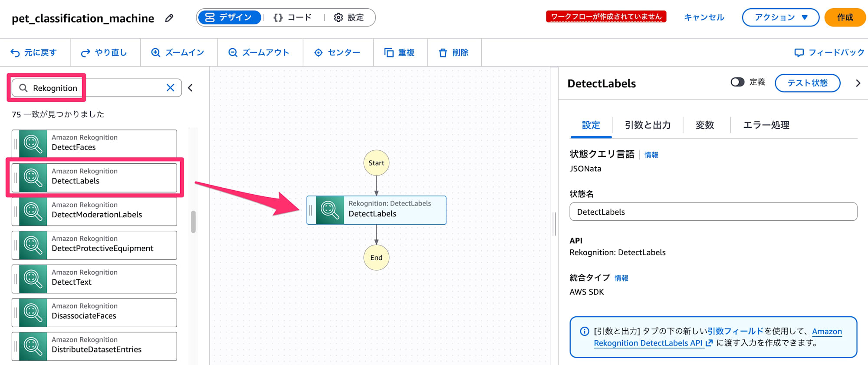Toggle the 定義 definition switch

click(x=737, y=82)
